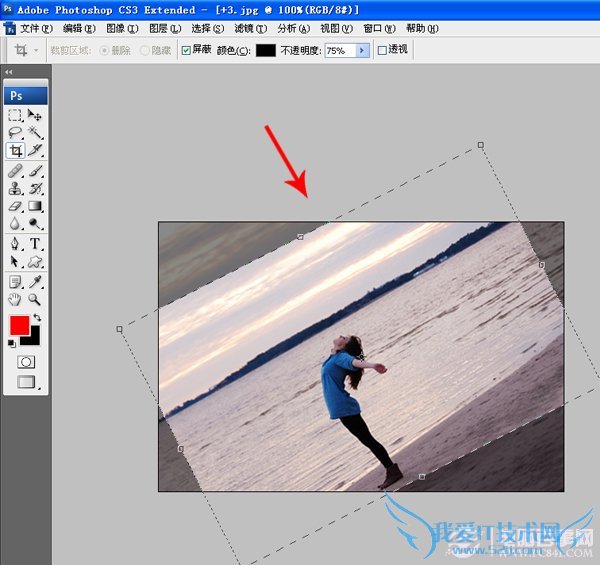Select the Pen tool

click(x=15, y=244)
